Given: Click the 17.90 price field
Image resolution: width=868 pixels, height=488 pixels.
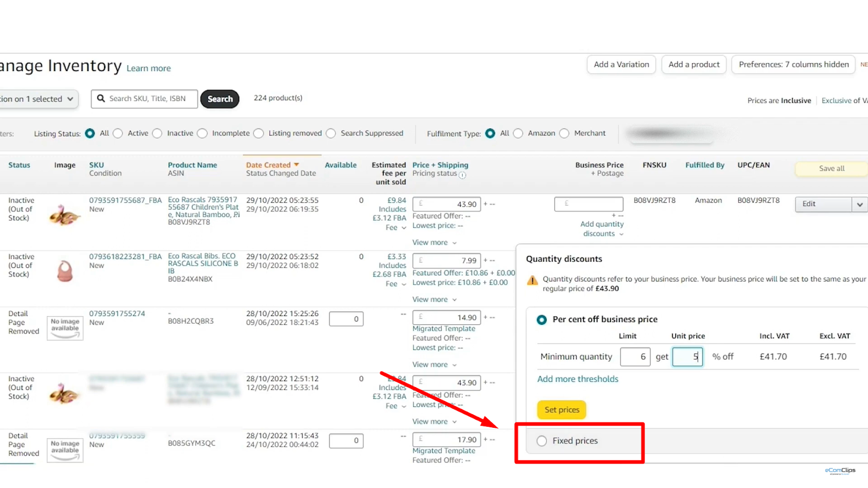Looking at the screenshot, I should [446, 440].
